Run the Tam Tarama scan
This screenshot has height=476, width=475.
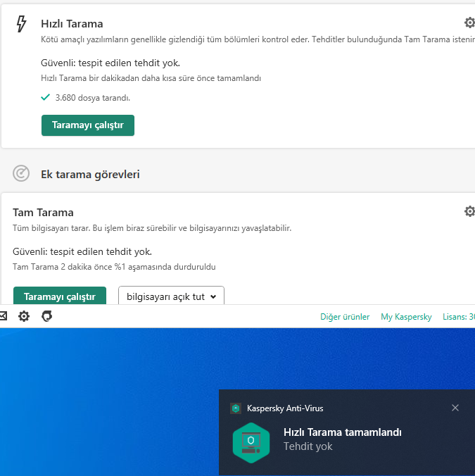click(x=60, y=295)
